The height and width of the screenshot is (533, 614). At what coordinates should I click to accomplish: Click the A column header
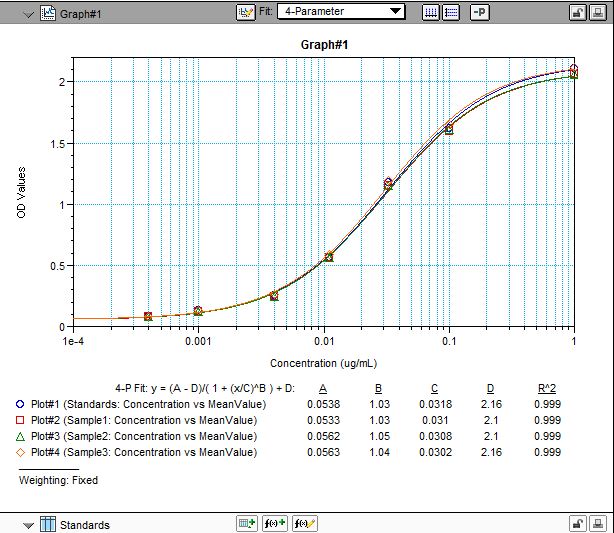(x=323, y=388)
